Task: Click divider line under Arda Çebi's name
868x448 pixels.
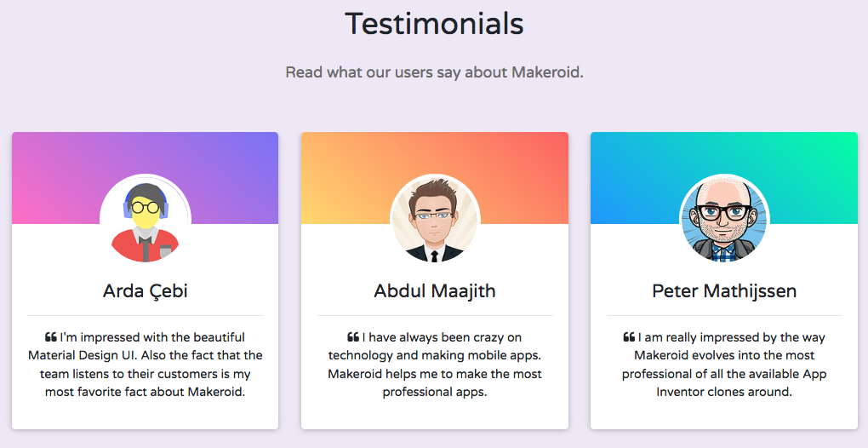Action: [146, 316]
